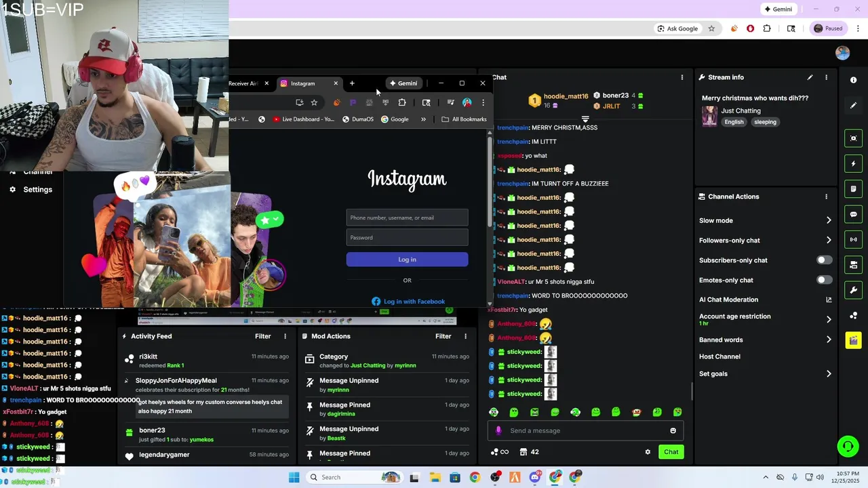Viewport: 868px width, 488px height.
Task: Open Activity Feed kebab menu
Action: [x=285, y=336]
